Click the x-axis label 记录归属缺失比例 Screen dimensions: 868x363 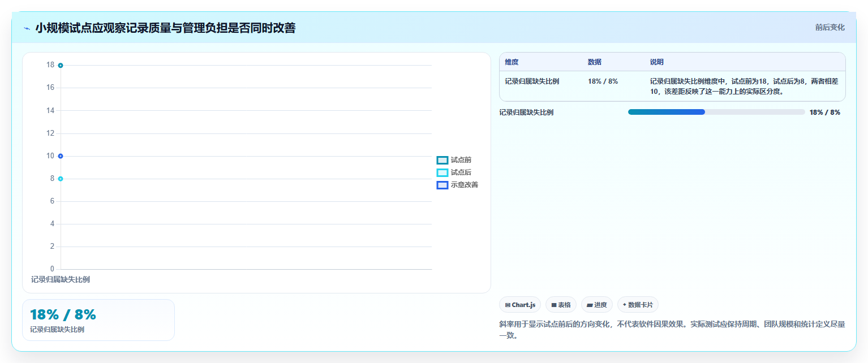coord(61,279)
